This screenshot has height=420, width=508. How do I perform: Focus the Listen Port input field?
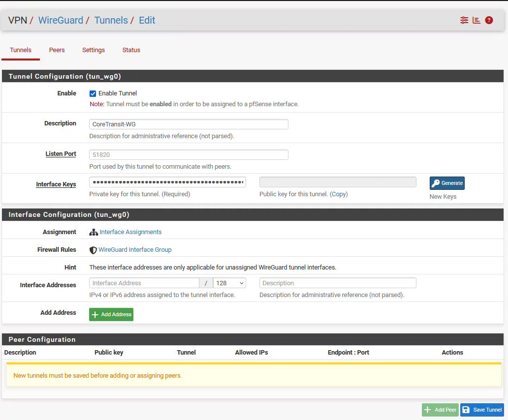click(x=189, y=155)
